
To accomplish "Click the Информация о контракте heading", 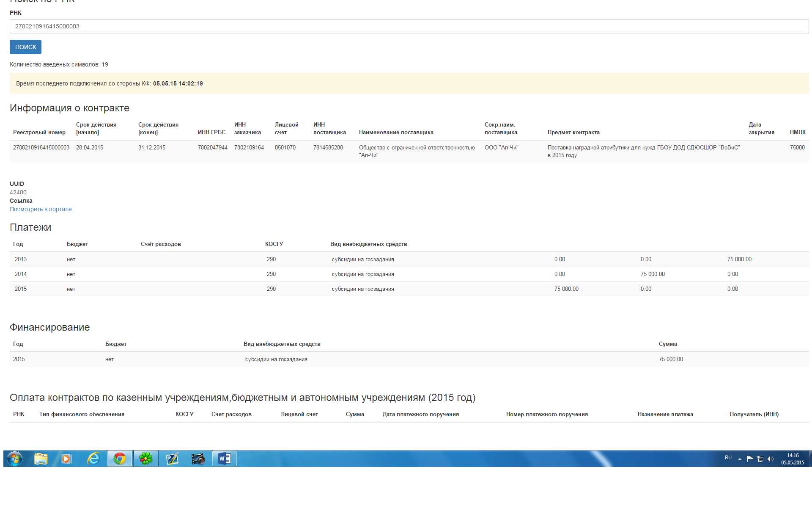I will click(69, 108).
